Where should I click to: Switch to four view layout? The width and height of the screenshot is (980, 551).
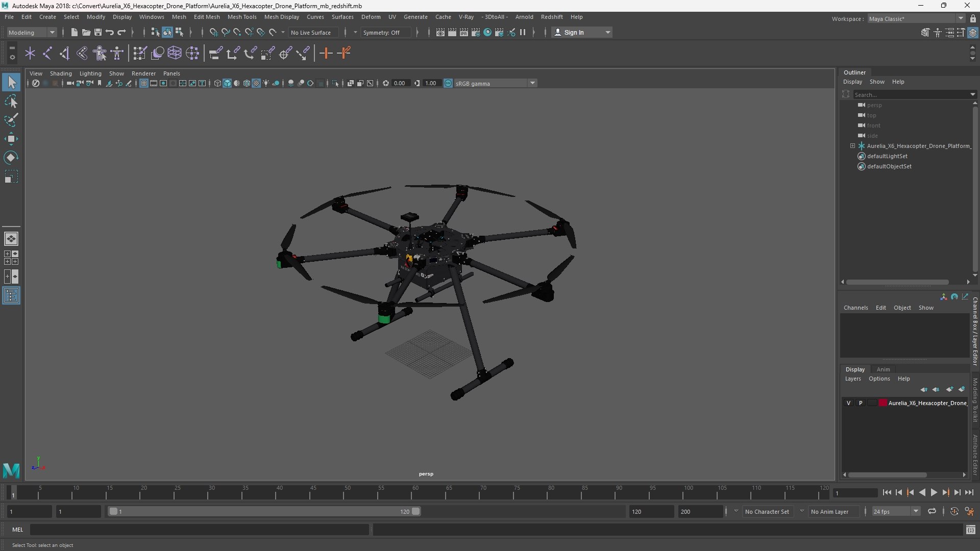(11, 258)
